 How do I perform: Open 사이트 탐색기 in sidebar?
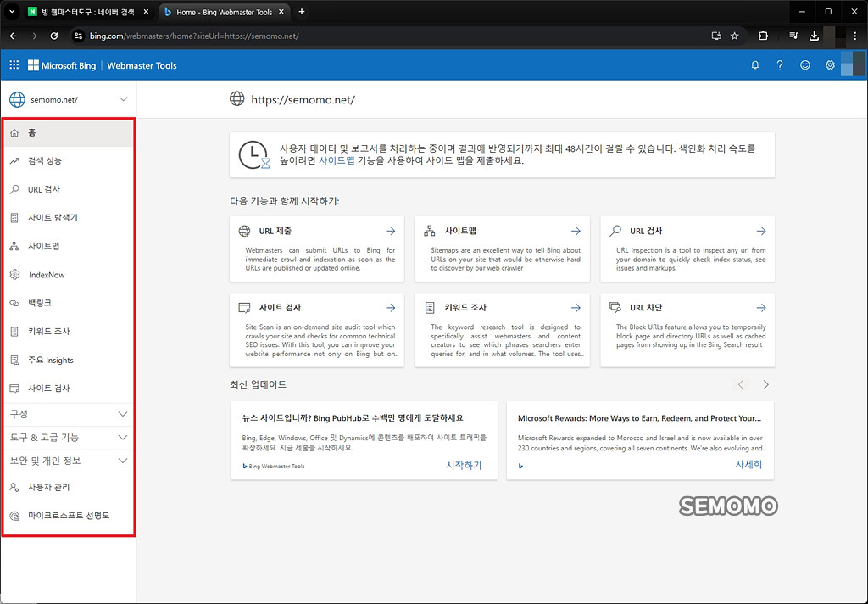coord(69,218)
